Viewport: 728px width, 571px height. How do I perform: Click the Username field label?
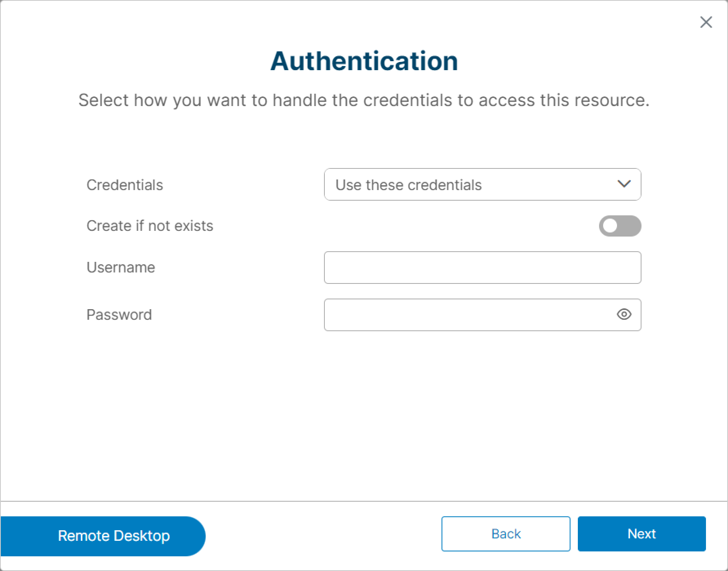(x=121, y=267)
